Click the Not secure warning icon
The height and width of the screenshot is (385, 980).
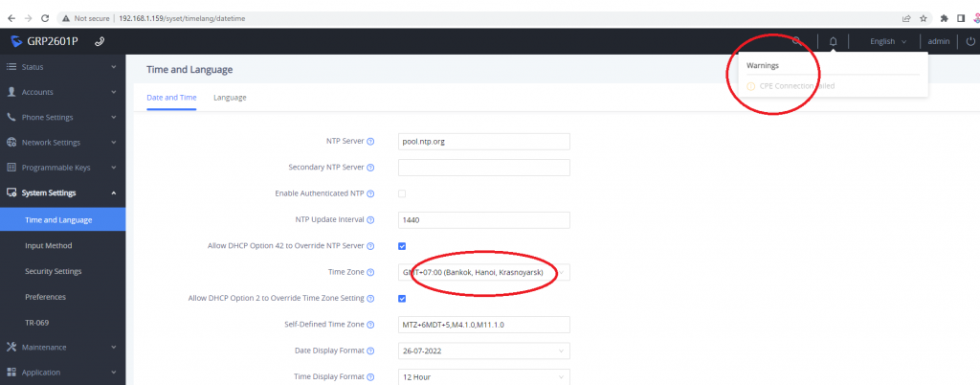click(66, 19)
